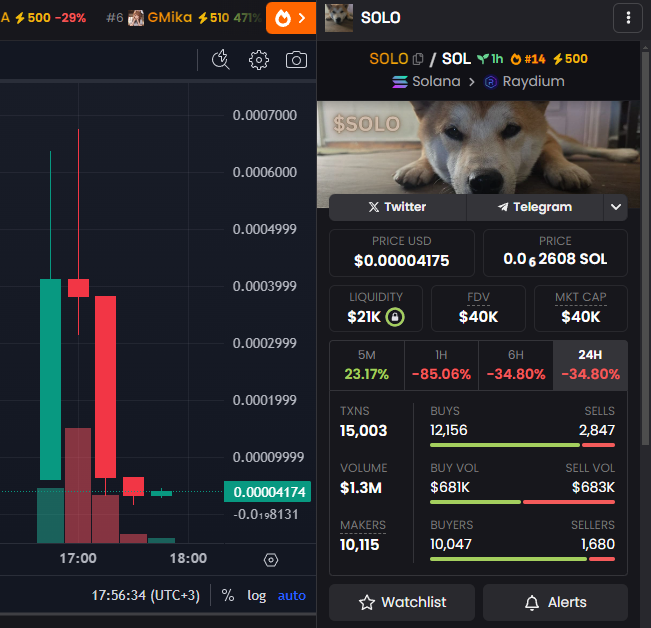Open the three-dot options menu beside SOLO

pos(628,18)
